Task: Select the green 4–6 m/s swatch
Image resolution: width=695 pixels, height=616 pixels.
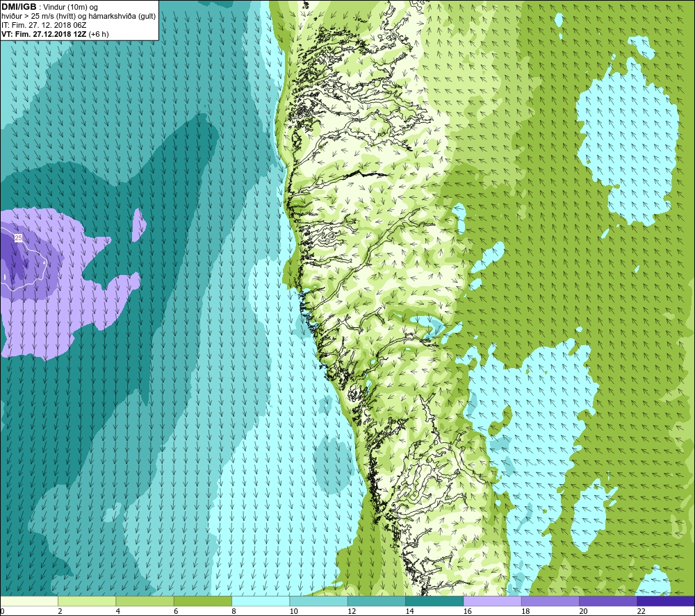Action: [x=145, y=601]
